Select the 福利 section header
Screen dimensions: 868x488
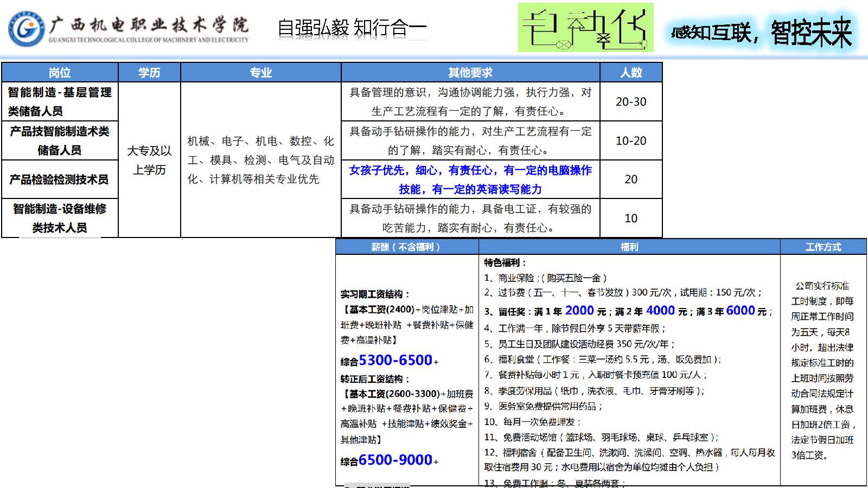click(x=629, y=247)
